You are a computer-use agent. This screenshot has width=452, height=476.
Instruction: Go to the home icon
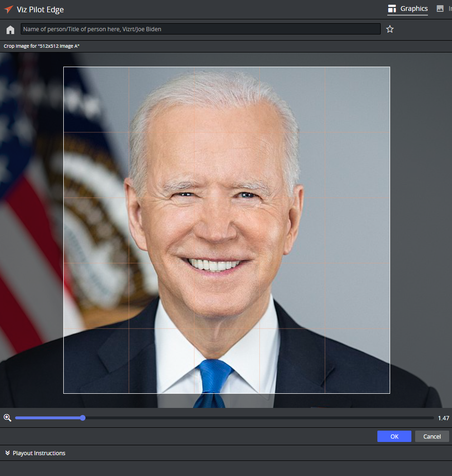pyautogui.click(x=10, y=30)
